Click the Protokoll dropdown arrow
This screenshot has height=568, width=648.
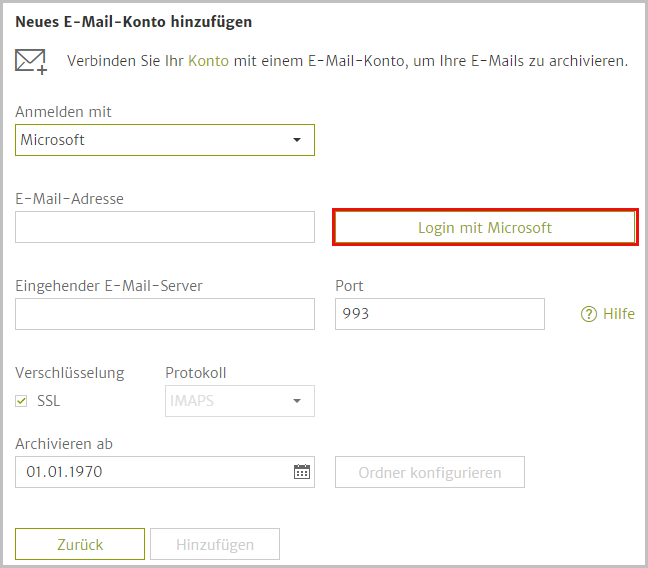[x=297, y=401]
